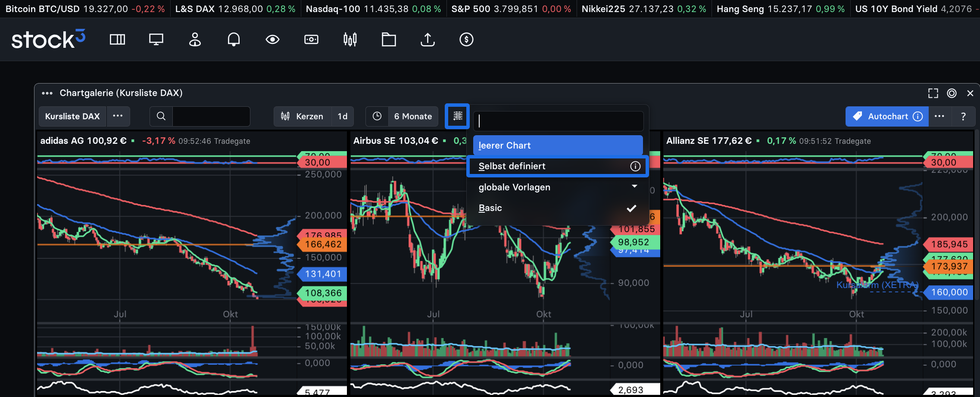Click Hang Seng ticker entry
The image size is (980, 397).
pos(780,9)
